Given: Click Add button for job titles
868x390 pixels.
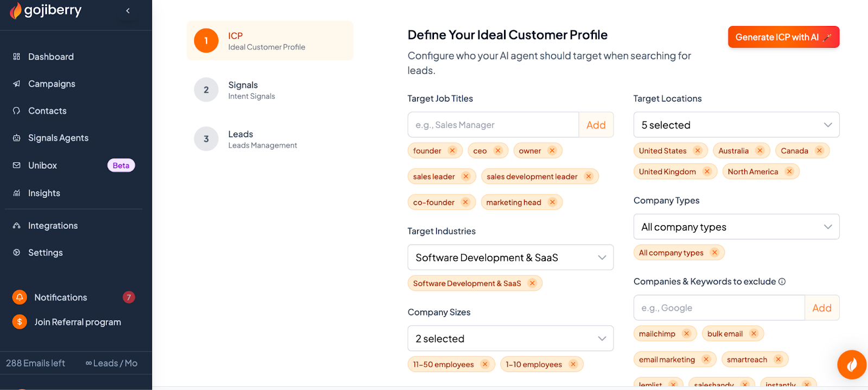Looking at the screenshot, I should (596, 125).
